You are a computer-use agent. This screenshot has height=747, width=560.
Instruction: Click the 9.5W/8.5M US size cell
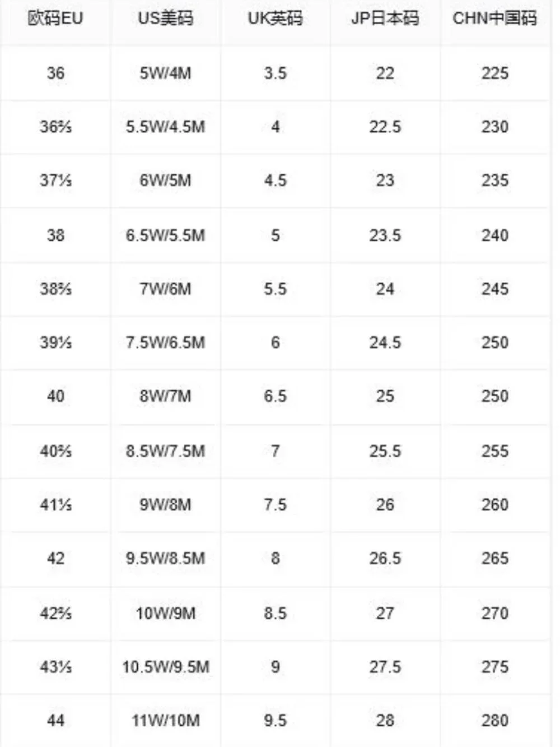coord(165,559)
